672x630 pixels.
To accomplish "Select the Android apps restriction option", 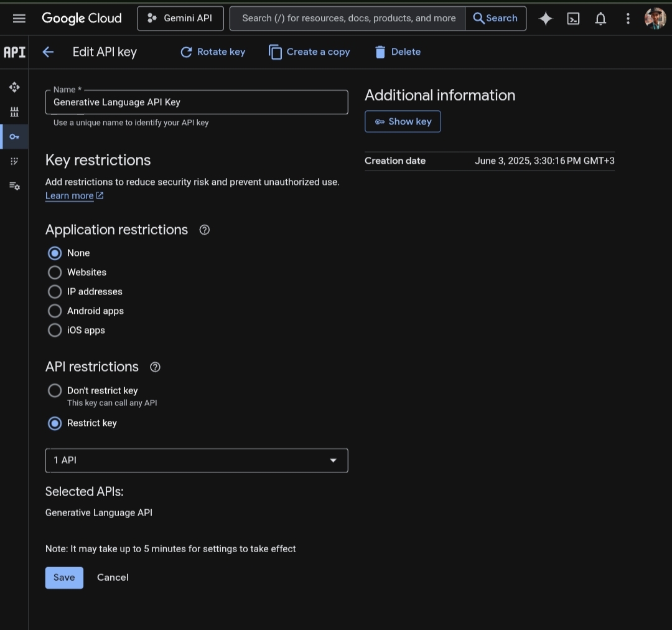I will [55, 311].
